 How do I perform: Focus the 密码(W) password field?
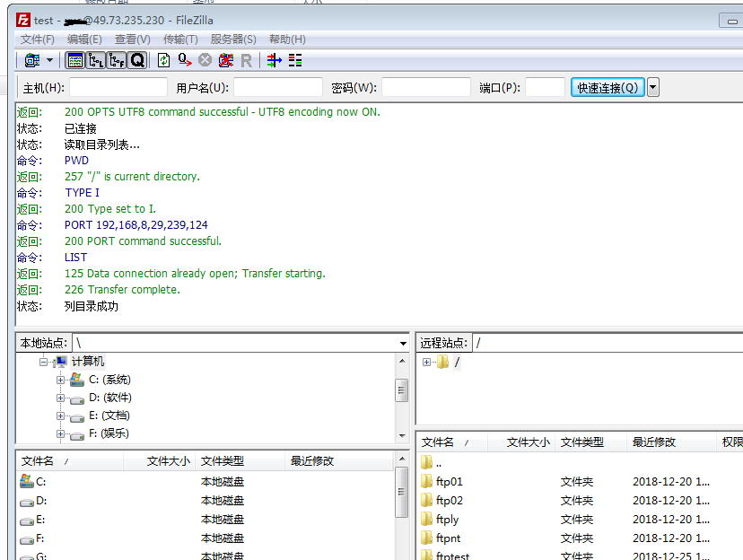coord(426,88)
